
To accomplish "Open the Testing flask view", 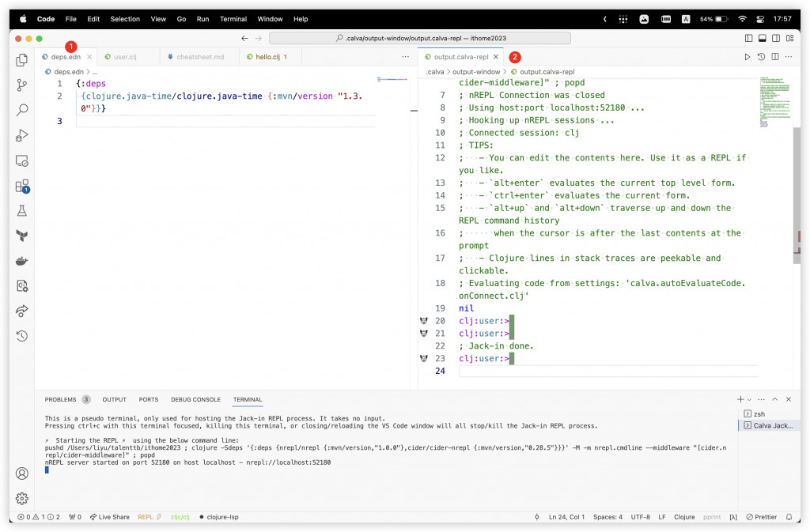I will (x=21, y=210).
